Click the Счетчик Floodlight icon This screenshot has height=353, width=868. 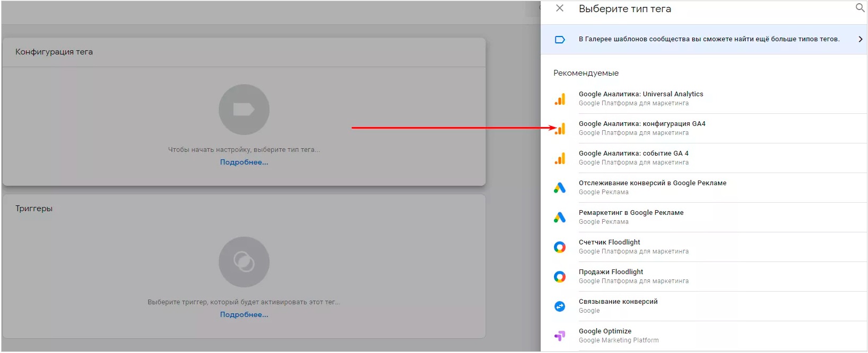pyautogui.click(x=560, y=247)
